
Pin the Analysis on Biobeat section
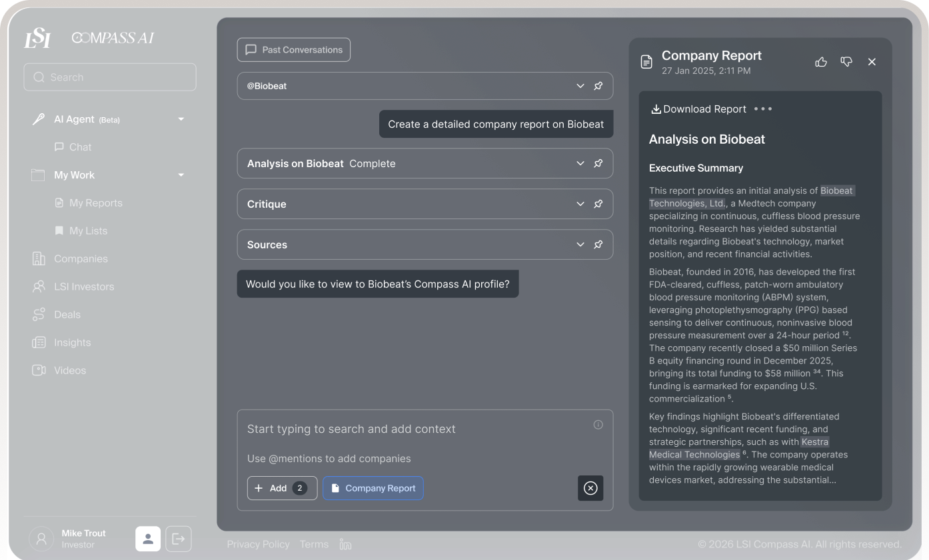[x=598, y=163]
